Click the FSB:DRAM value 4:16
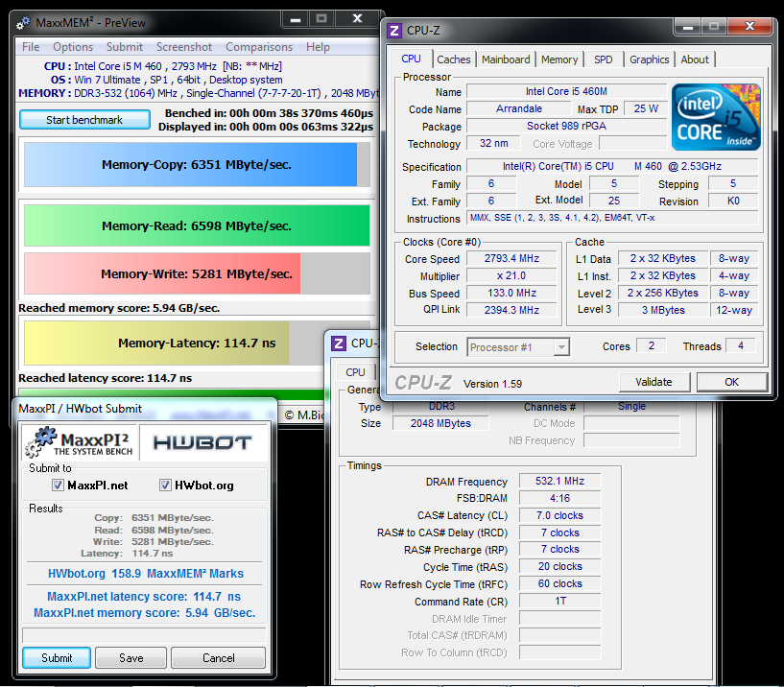Viewport: 784px width, 687px height. 560,498
